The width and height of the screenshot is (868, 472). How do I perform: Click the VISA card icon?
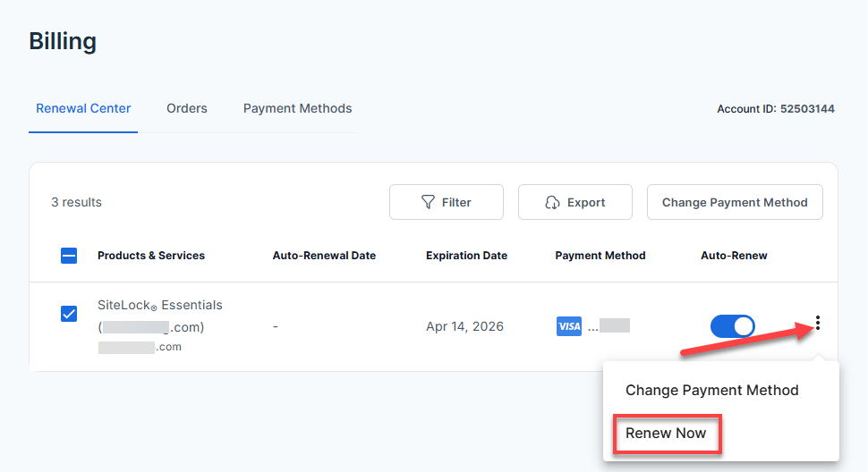coord(569,326)
